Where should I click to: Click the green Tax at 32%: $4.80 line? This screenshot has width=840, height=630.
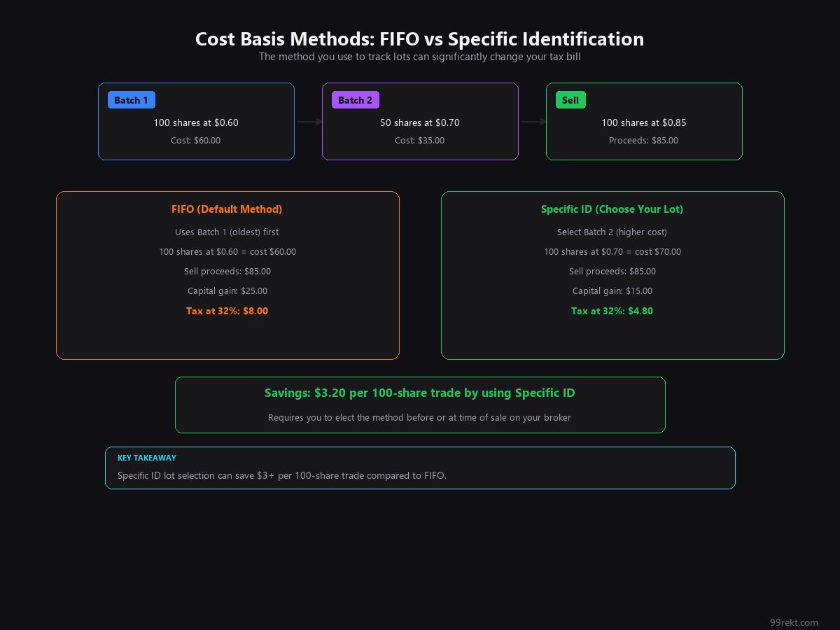[612, 311]
